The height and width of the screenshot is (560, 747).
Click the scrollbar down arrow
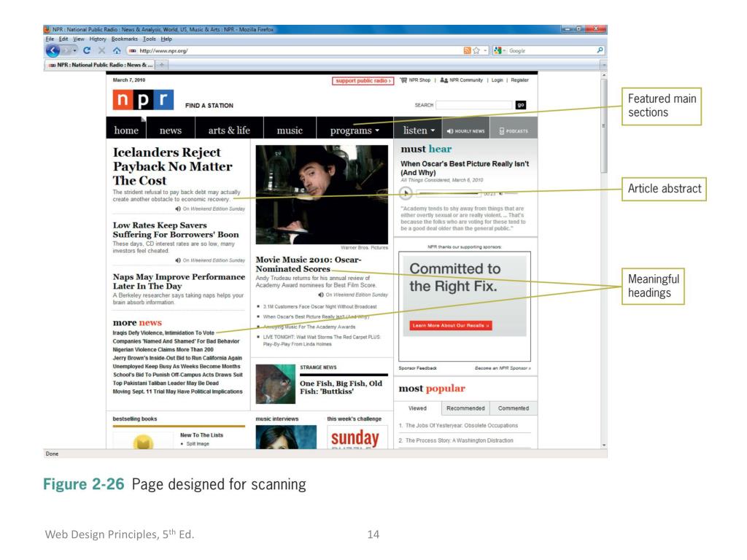pos(603,445)
